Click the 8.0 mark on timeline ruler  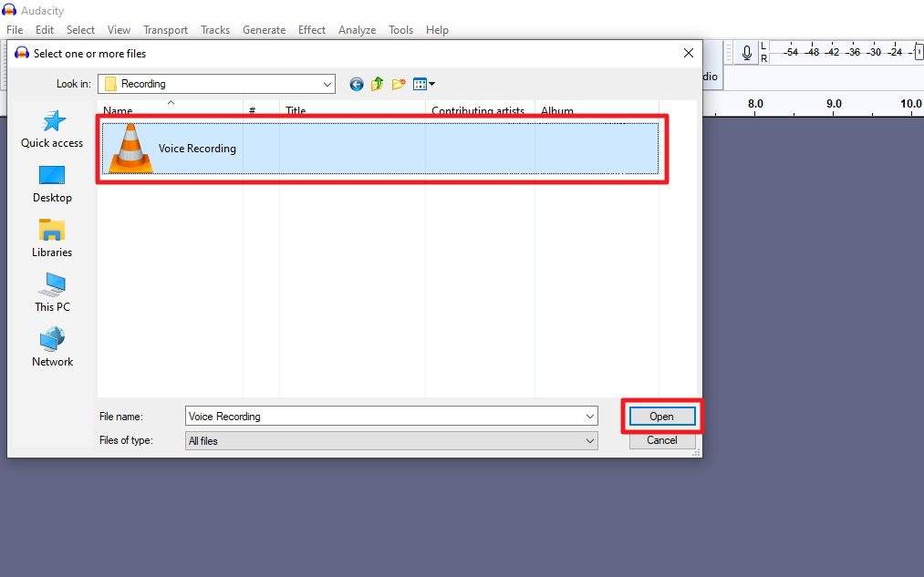tap(755, 104)
